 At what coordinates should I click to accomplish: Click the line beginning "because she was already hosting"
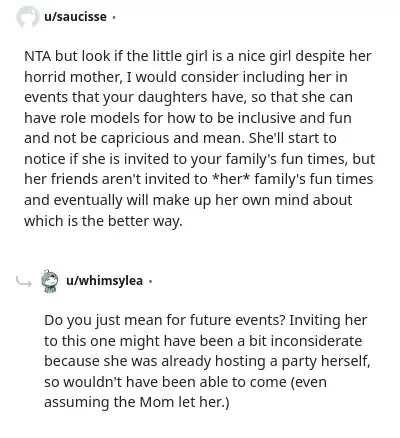point(207,361)
